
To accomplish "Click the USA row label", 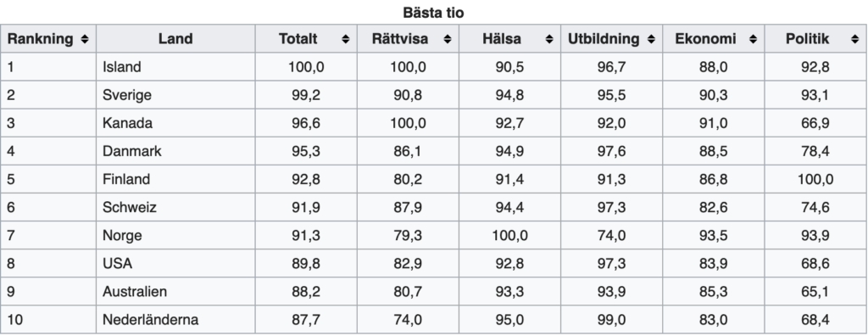I will coord(117,263).
